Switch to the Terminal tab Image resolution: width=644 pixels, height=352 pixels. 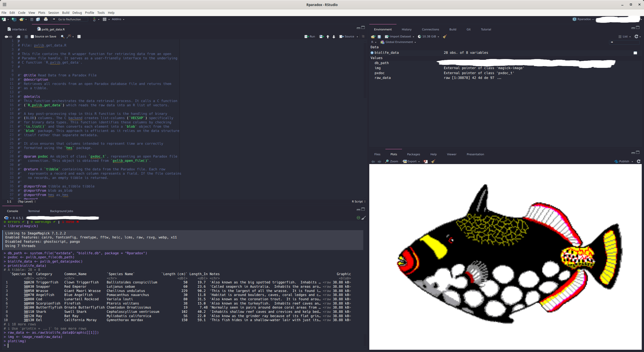coord(34,211)
